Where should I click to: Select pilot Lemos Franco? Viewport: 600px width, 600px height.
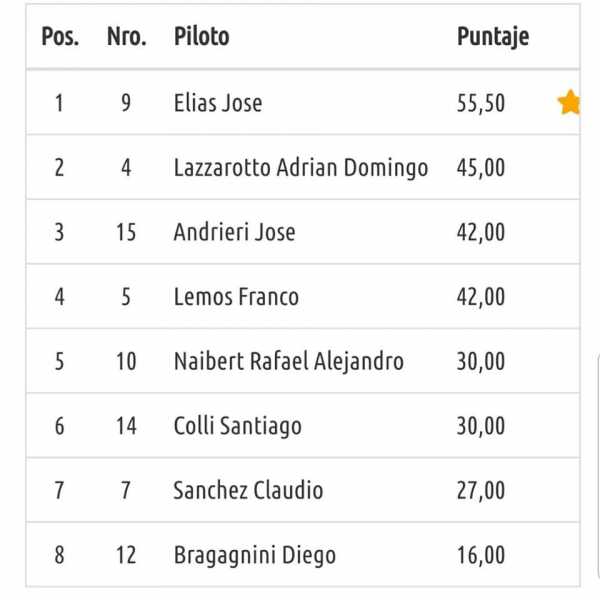236,297
